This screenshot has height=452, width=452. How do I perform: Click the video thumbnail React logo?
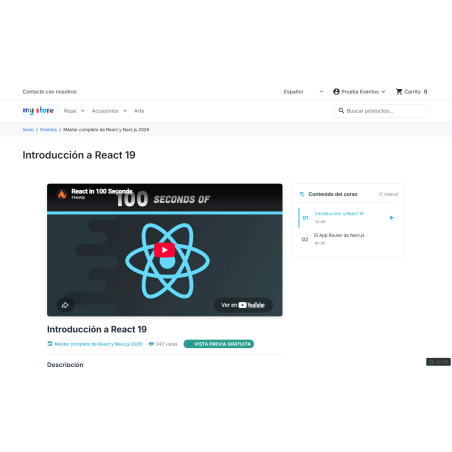167,261
